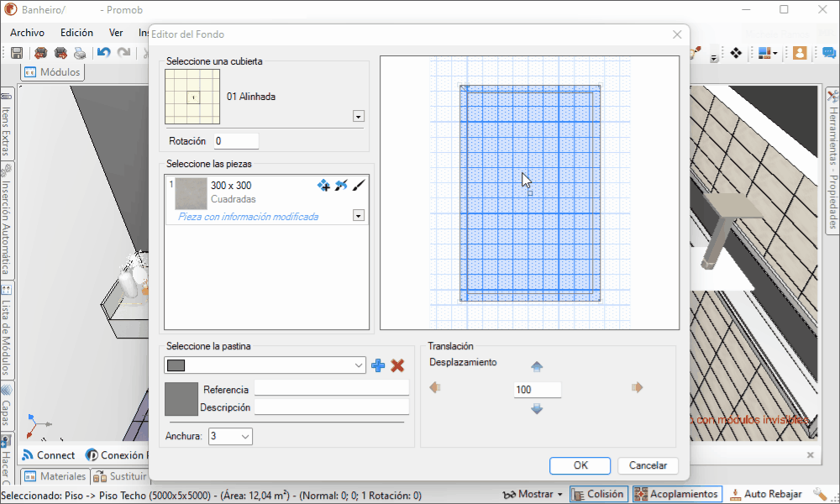Add a new pastina with blue plus
The width and height of the screenshot is (840, 504).
(378, 365)
